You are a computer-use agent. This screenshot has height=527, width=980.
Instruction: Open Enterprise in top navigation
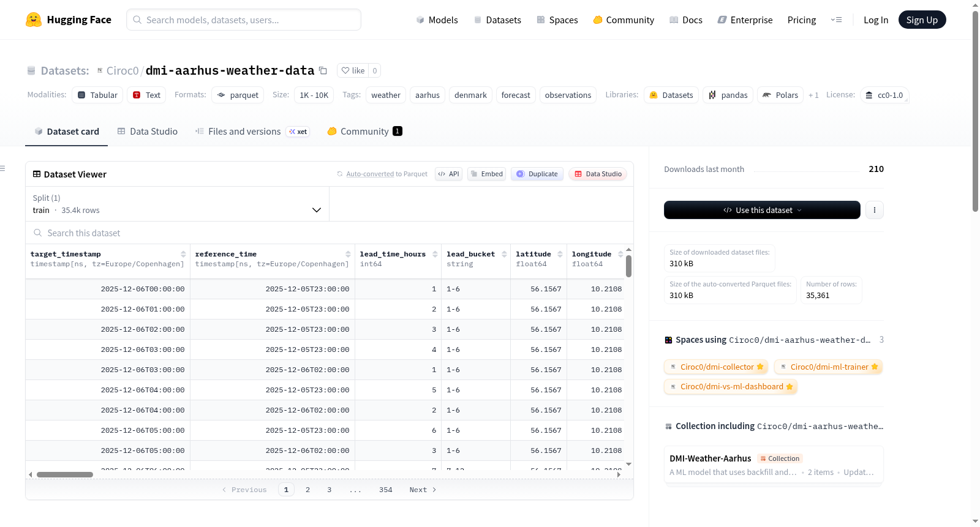pyautogui.click(x=745, y=20)
